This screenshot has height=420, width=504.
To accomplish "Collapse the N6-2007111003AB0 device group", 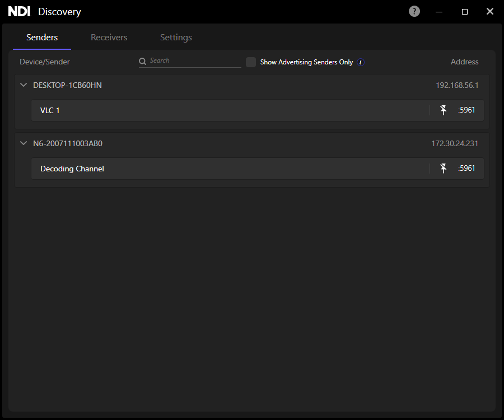I will 24,143.
